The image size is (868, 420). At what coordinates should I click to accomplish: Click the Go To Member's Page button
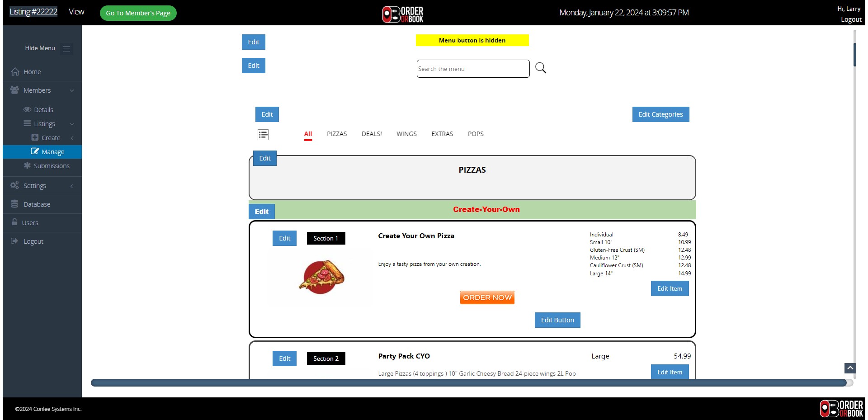[x=138, y=13]
